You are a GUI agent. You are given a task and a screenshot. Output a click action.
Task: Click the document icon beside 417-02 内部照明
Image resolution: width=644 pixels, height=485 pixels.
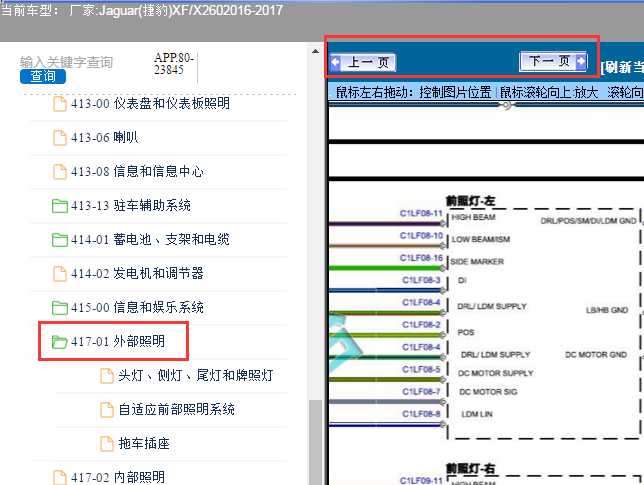click(x=60, y=478)
